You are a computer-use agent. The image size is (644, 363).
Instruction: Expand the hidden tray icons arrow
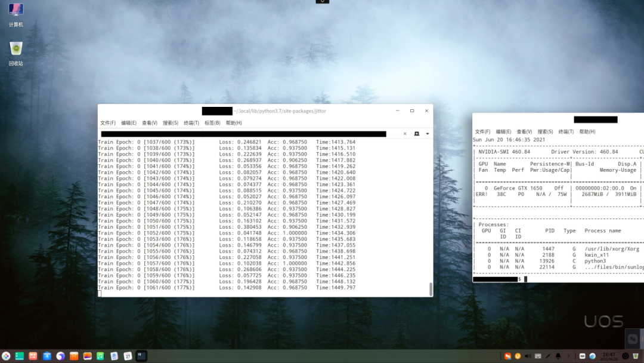(x=568, y=356)
